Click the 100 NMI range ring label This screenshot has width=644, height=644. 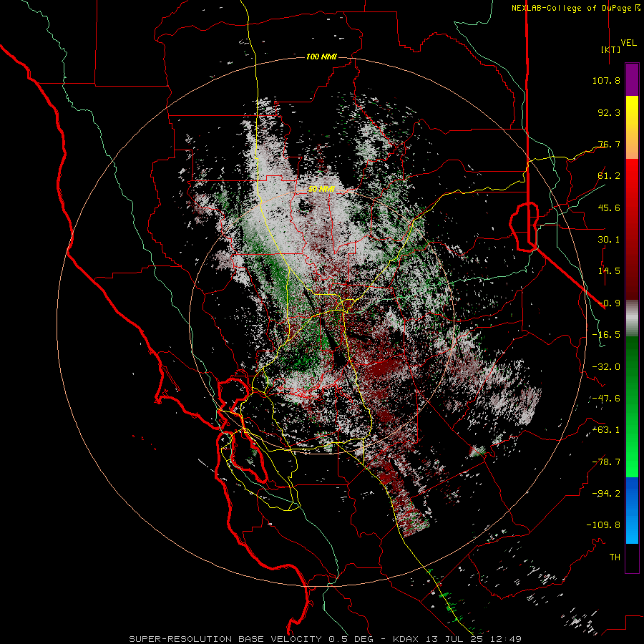click(x=321, y=57)
